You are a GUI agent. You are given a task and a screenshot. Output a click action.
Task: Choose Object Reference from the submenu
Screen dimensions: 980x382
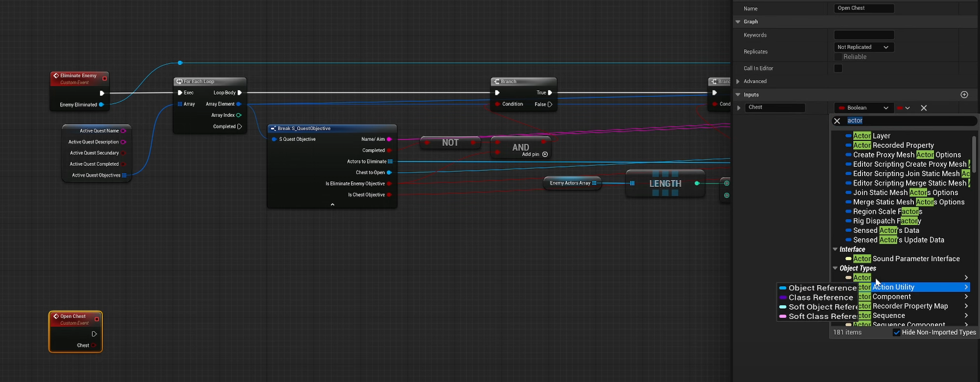point(818,288)
